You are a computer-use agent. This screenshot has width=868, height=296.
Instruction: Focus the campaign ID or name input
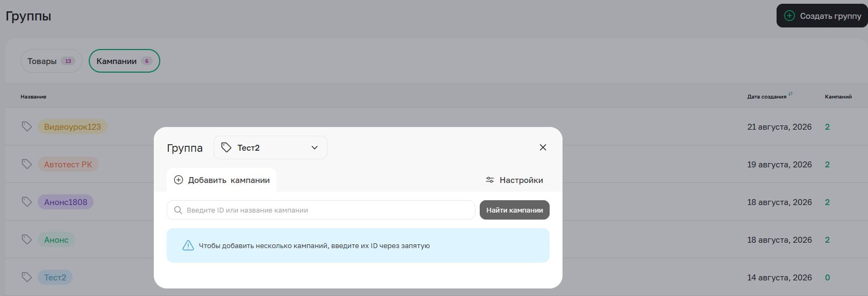tap(321, 210)
